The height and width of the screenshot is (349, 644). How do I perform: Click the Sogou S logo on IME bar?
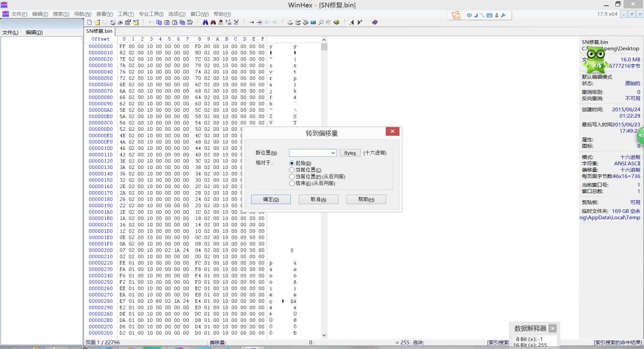click(456, 15)
